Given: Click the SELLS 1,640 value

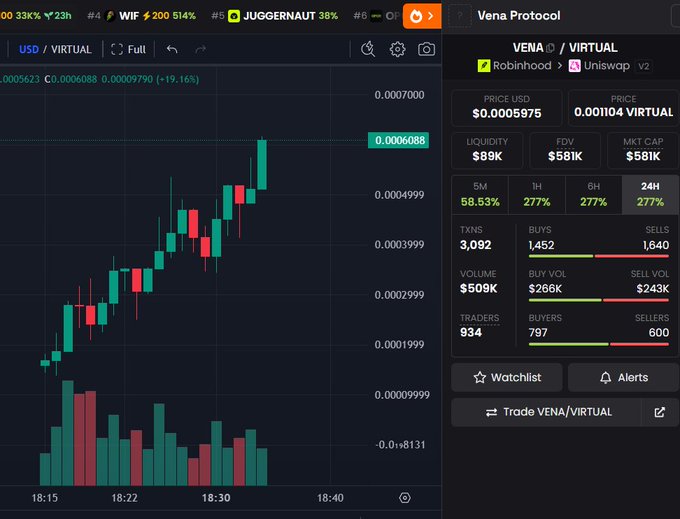Looking at the screenshot, I should (656, 245).
